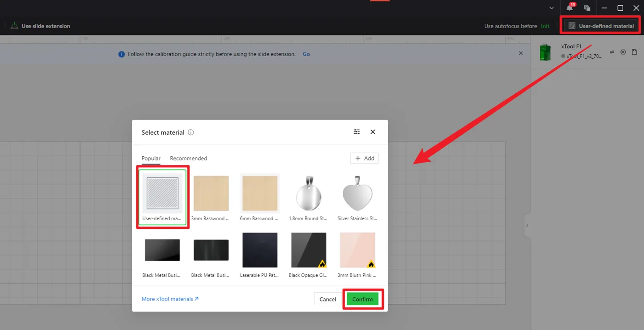Switch to the Recommended tab

coord(189,158)
